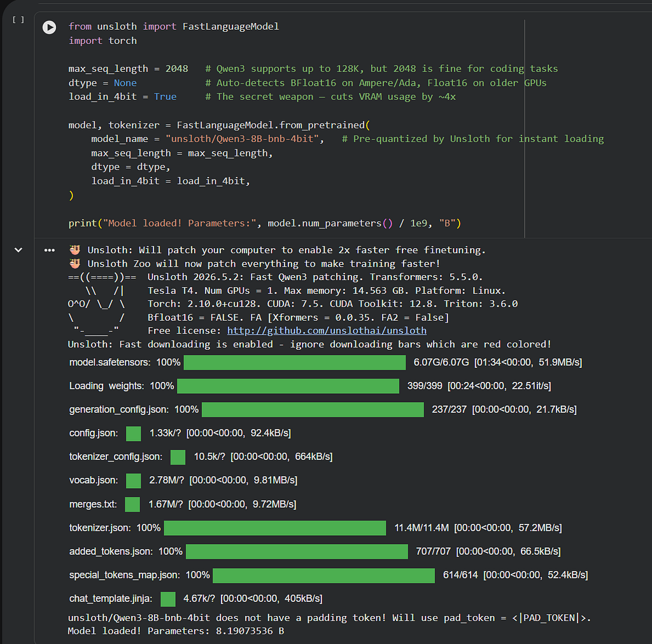Viewport: 652px width, 644px height.
Task: Click the "11.4M/11.4M" tokenizer.json stats text
Action: pyautogui.click(x=422, y=528)
